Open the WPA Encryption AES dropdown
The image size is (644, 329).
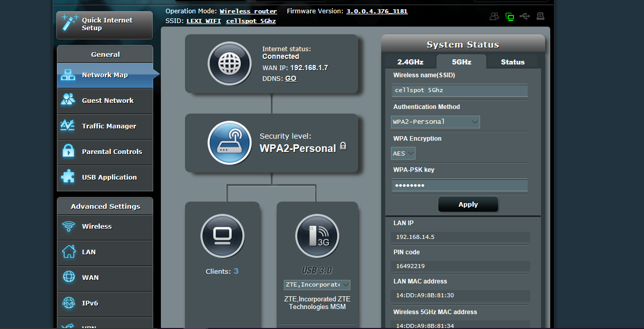coord(403,153)
